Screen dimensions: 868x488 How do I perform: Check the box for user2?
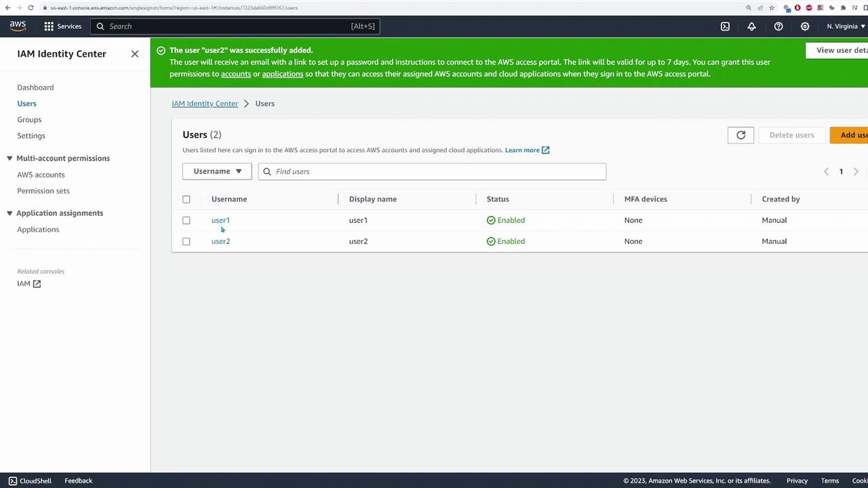186,241
